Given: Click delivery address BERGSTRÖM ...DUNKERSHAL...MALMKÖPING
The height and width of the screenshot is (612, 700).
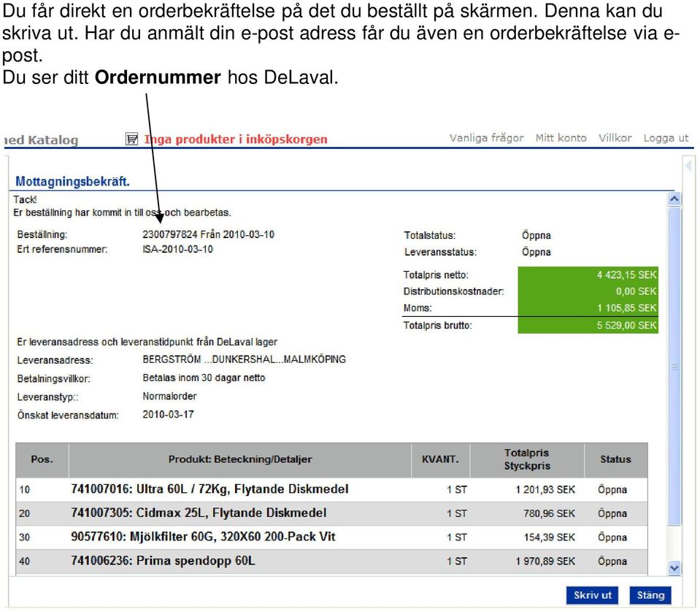Looking at the screenshot, I should pos(245,359).
